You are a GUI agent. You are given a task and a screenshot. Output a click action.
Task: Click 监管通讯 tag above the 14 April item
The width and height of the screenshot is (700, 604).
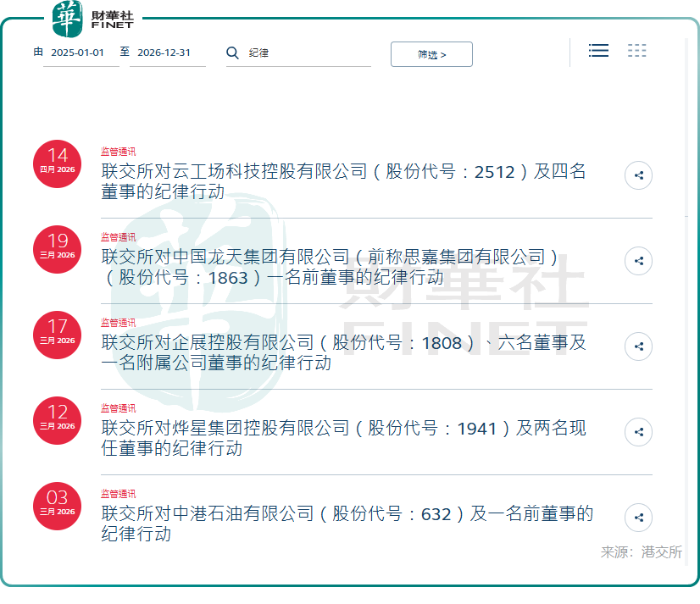tap(118, 152)
